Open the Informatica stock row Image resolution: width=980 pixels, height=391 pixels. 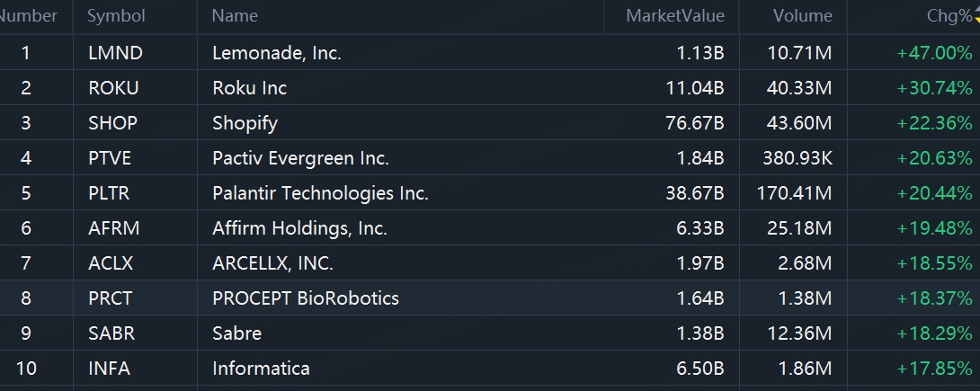tap(261, 369)
